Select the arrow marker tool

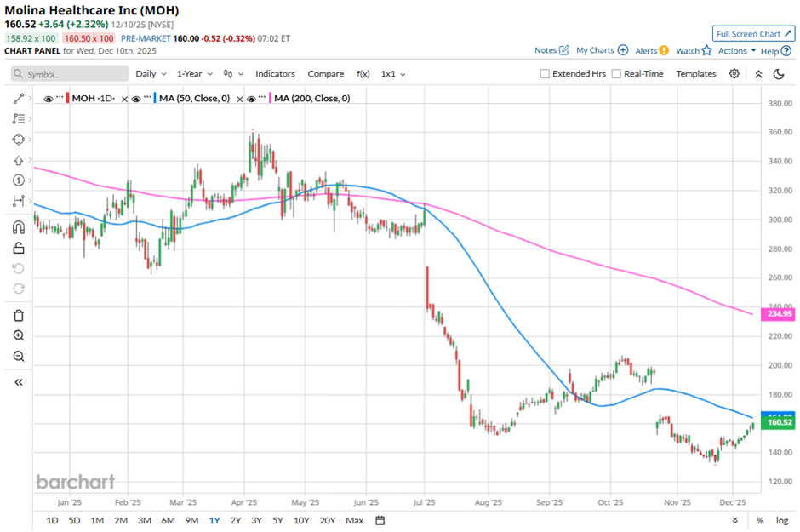click(x=19, y=160)
